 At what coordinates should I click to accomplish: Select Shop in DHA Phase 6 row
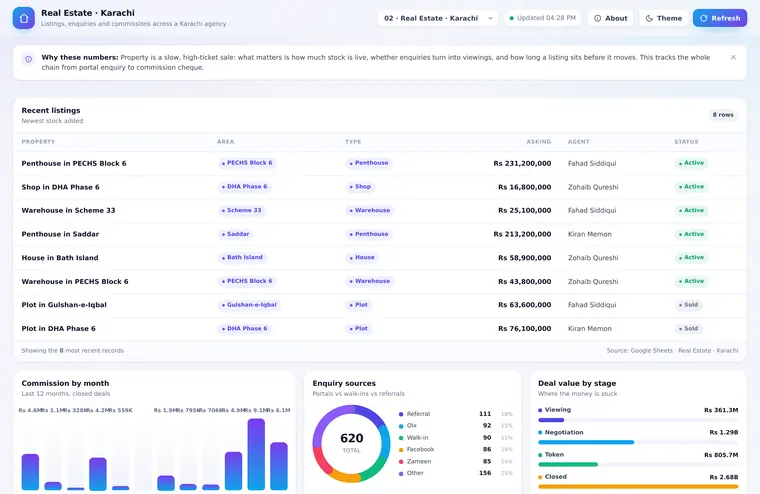(380, 187)
